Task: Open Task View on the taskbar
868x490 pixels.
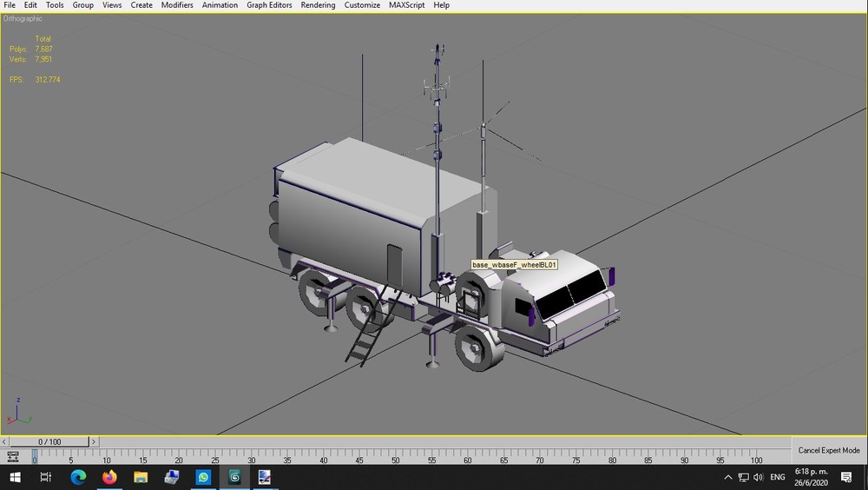Action: tap(46, 477)
